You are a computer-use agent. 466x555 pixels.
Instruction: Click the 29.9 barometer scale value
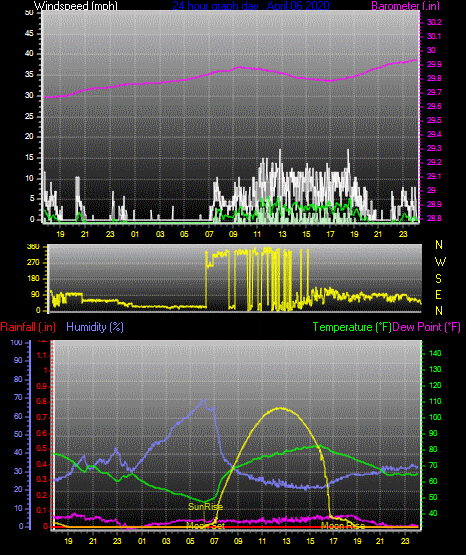tap(434, 64)
